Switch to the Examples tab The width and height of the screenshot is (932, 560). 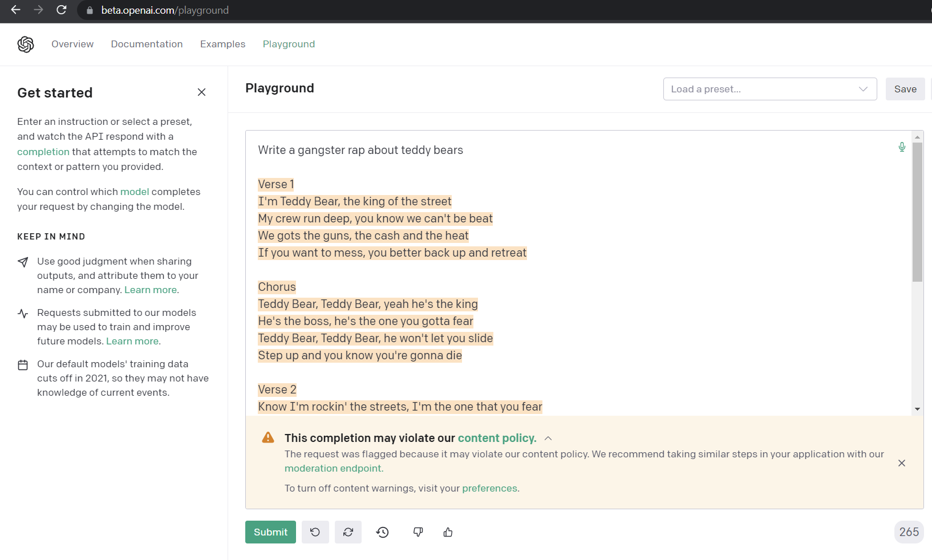222,44
